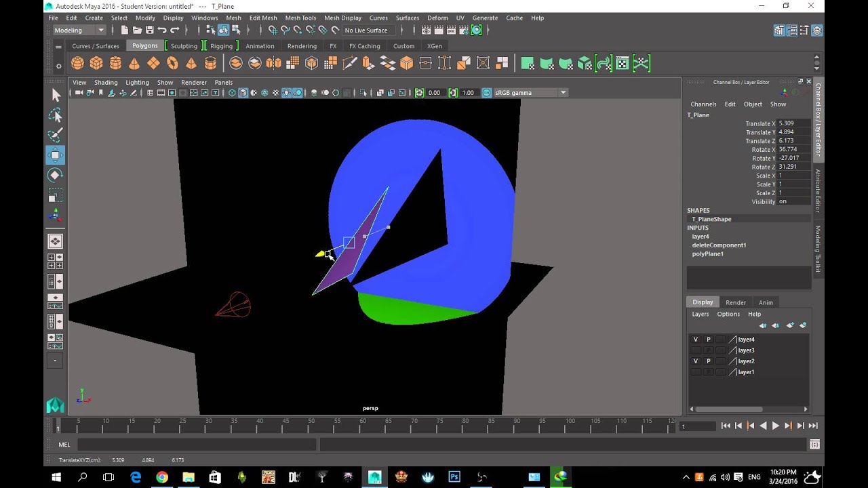This screenshot has height=488, width=868.
Task: Open Chrome from the Windows taskbar
Action: coord(161,477)
